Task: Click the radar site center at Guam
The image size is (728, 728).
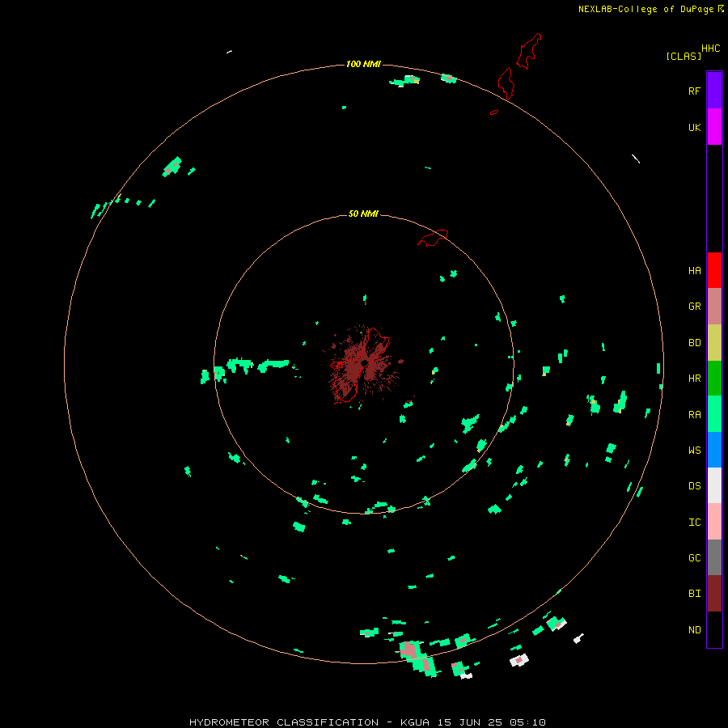Action: tap(365, 363)
